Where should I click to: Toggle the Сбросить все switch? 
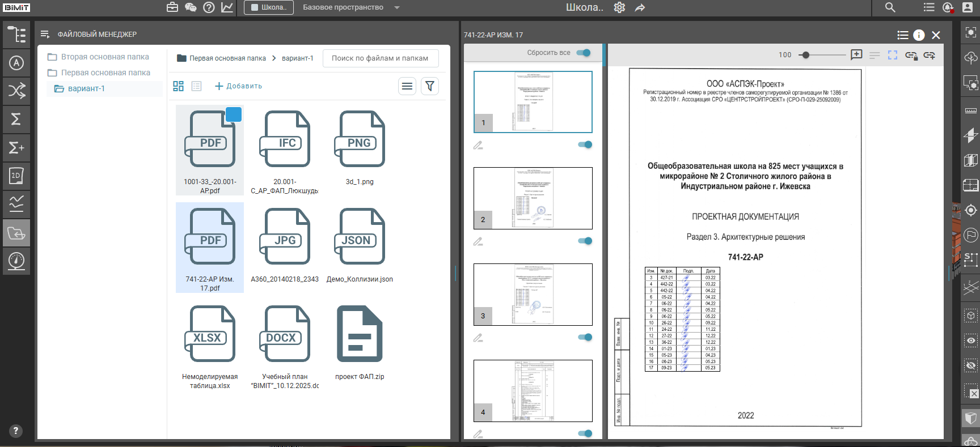pos(584,53)
